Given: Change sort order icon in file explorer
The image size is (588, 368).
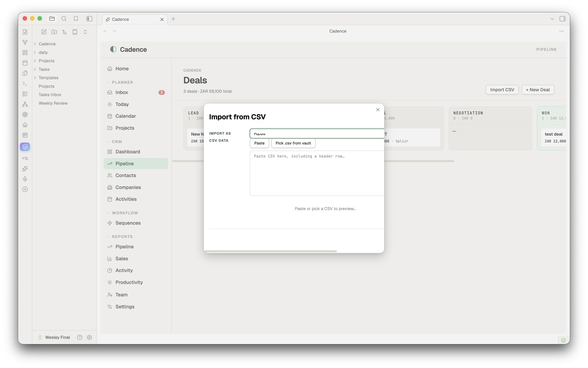Looking at the screenshot, I should click(x=64, y=32).
